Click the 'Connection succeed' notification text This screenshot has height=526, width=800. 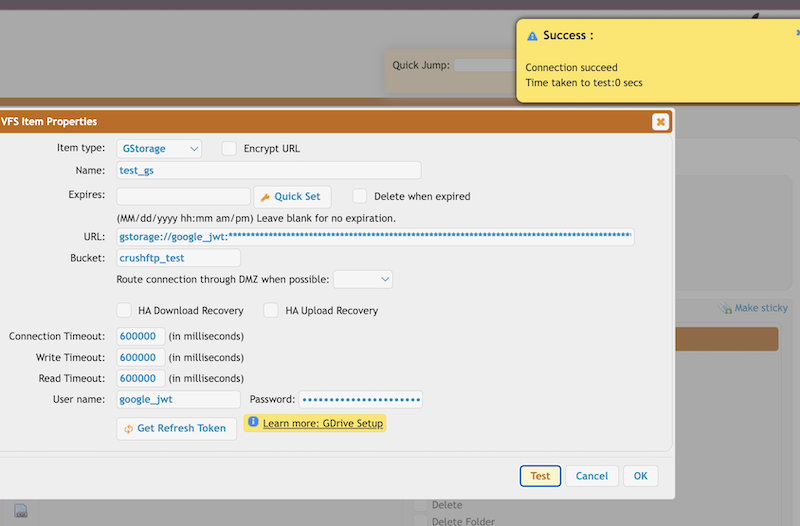click(x=571, y=67)
